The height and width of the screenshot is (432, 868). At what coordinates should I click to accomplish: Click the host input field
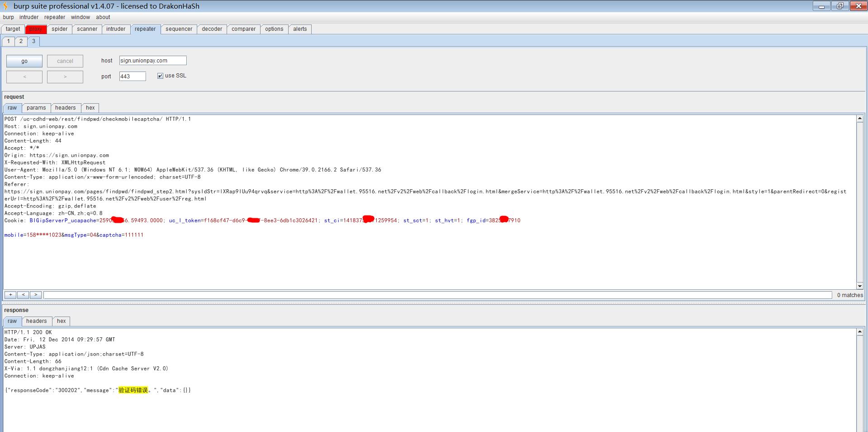tap(153, 61)
